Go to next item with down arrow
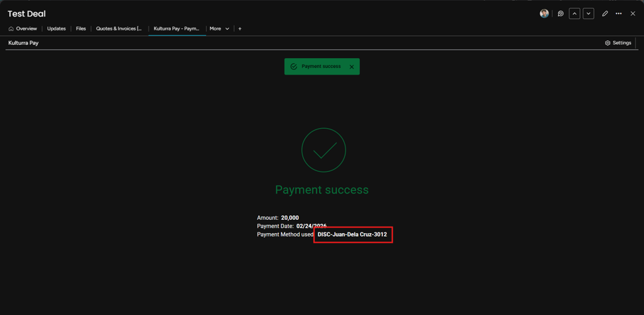 (x=589, y=14)
